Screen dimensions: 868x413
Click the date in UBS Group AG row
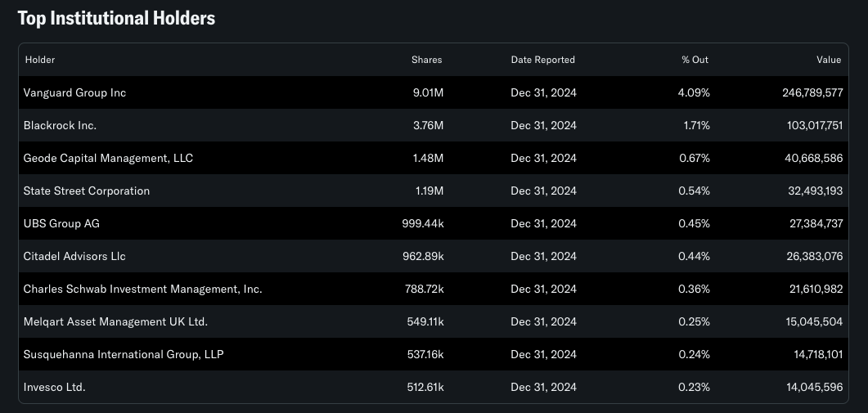pyautogui.click(x=543, y=223)
